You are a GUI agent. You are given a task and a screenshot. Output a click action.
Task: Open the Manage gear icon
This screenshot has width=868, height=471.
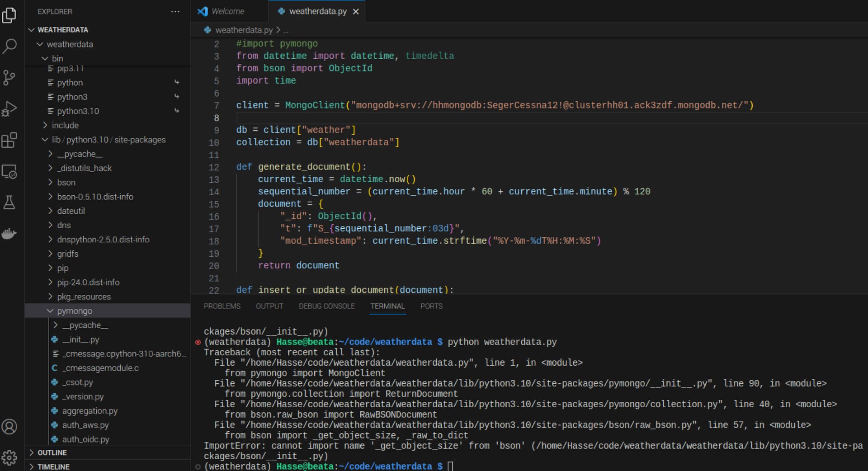point(9,457)
